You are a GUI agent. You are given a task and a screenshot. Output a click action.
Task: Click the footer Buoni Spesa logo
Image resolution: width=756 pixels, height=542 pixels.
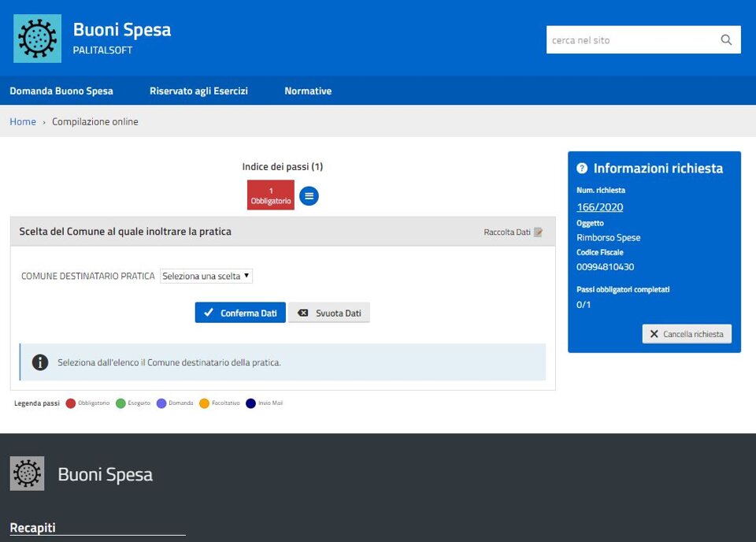27,473
